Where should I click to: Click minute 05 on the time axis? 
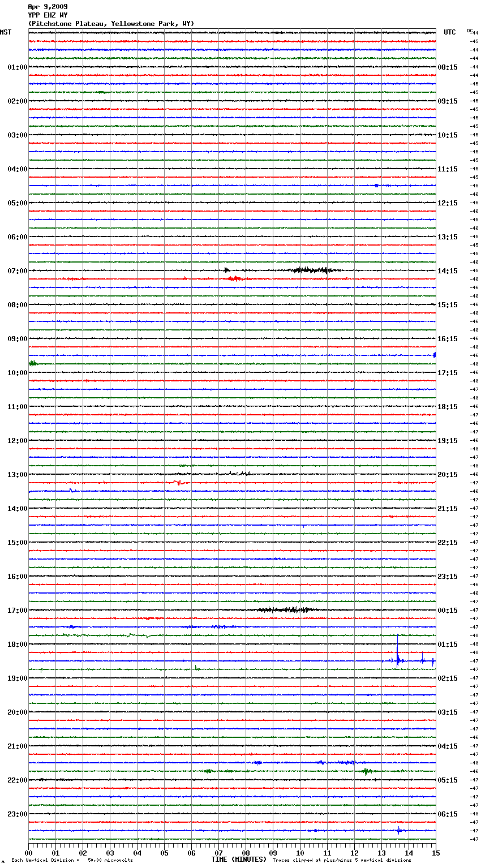[164, 853]
